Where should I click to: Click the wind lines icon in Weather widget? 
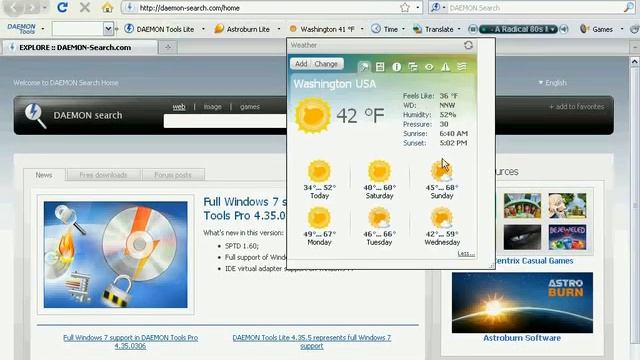(462, 67)
